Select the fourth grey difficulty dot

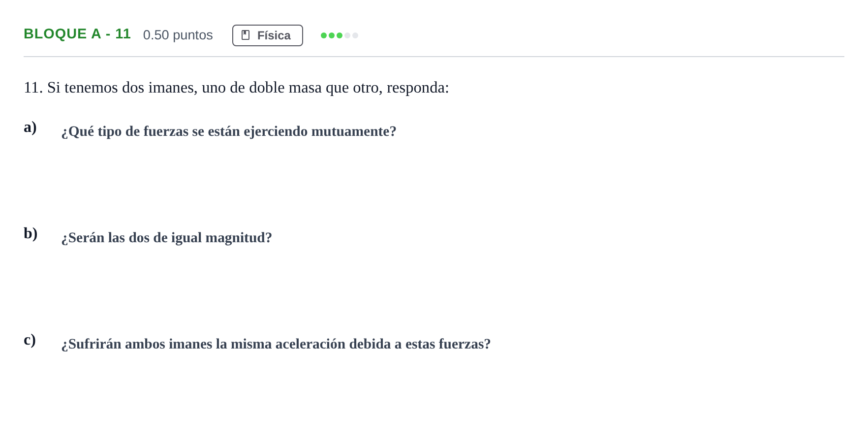347,35
